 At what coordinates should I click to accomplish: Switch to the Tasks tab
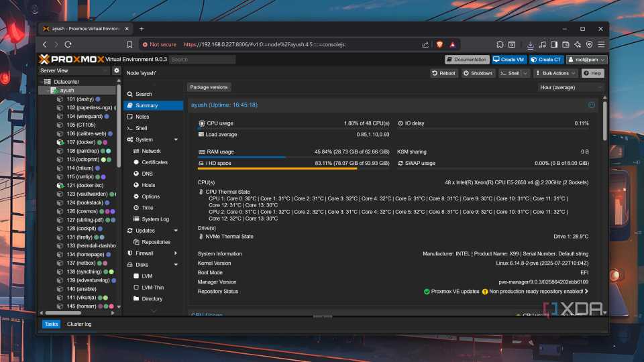[52, 324]
